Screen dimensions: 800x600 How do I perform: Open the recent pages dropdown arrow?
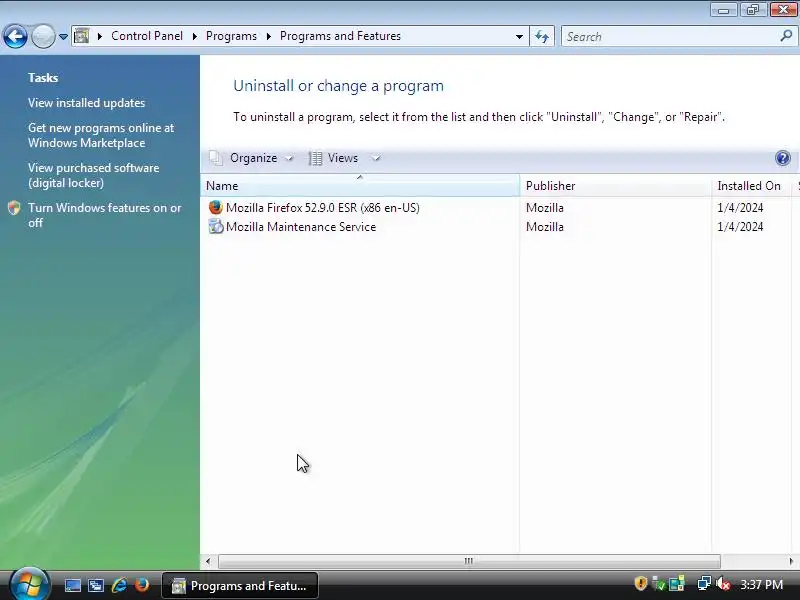pyautogui.click(x=63, y=37)
